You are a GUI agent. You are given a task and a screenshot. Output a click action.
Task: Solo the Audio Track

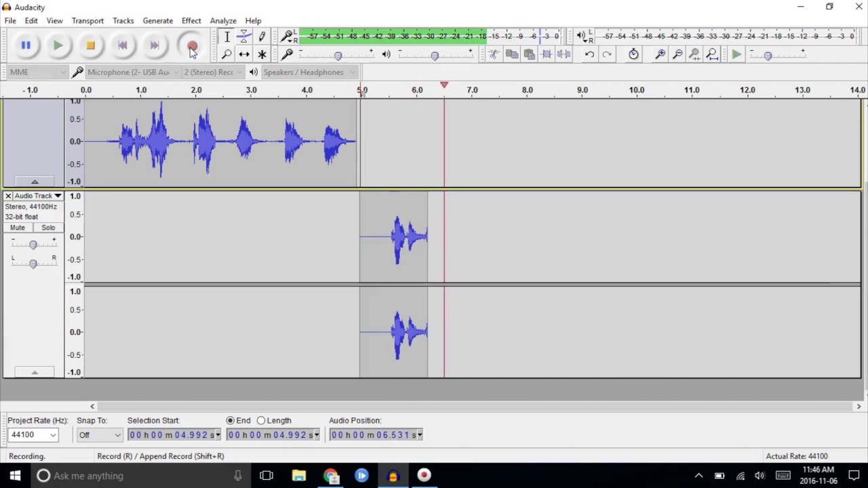pos(48,228)
